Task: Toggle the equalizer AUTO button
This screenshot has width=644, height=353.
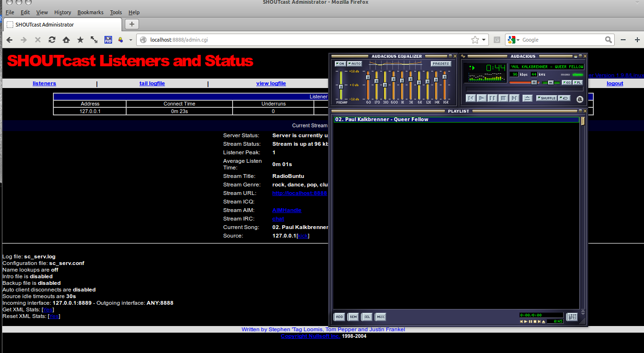Action: 354,64
